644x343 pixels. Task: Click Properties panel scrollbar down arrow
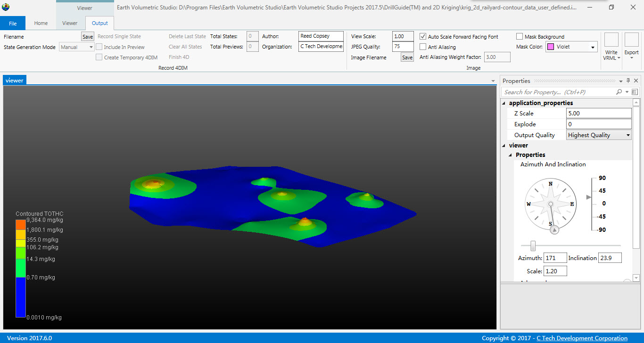click(x=636, y=278)
